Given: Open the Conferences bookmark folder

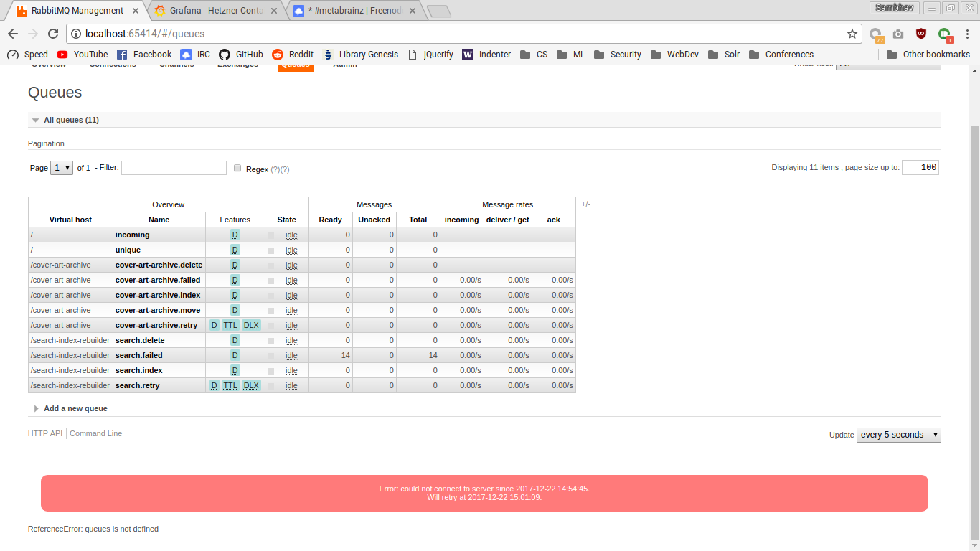Looking at the screenshot, I should click(x=781, y=55).
